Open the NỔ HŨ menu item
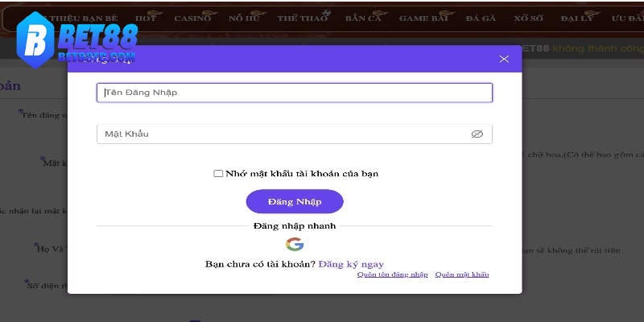Viewport: 644px width, 322px height. point(244,18)
